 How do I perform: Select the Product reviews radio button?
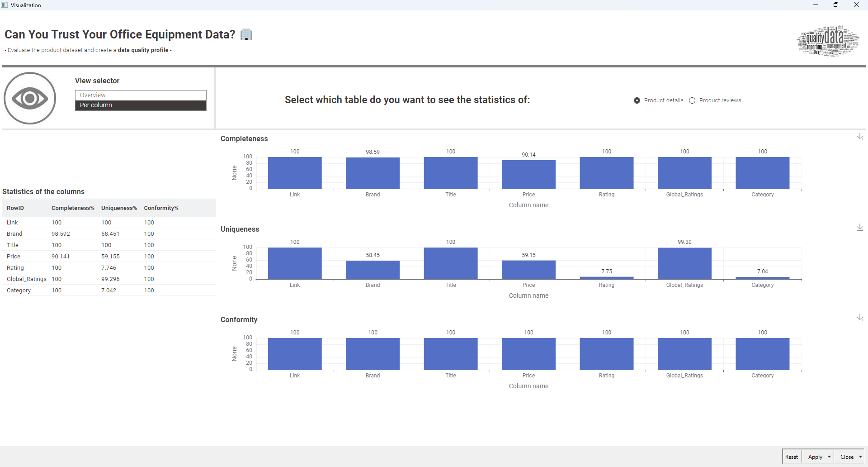pos(692,100)
